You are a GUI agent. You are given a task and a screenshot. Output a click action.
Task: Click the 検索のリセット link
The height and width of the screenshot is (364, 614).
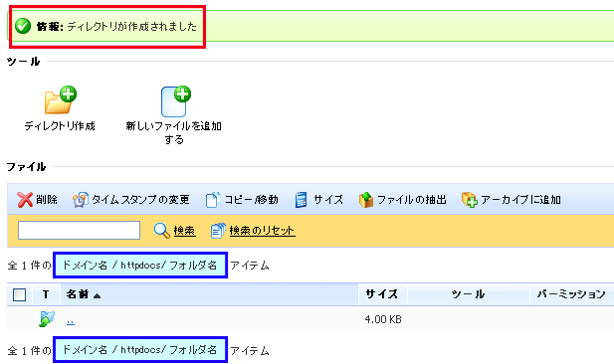point(262,231)
